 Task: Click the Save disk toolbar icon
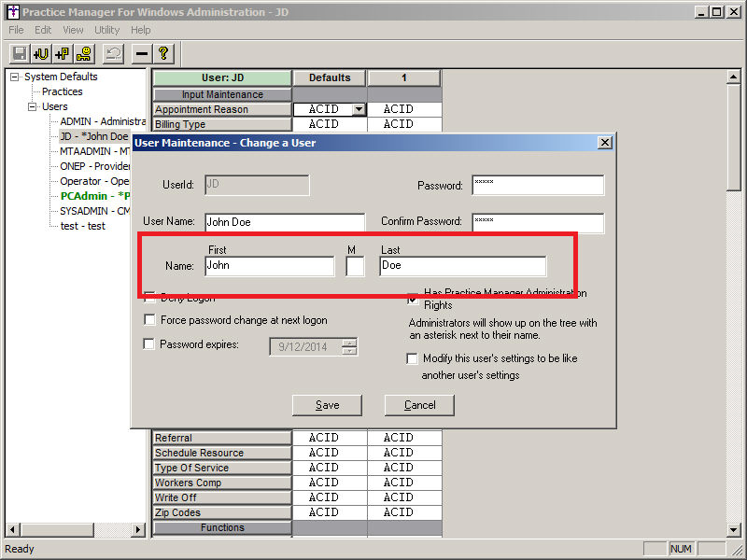coord(19,54)
